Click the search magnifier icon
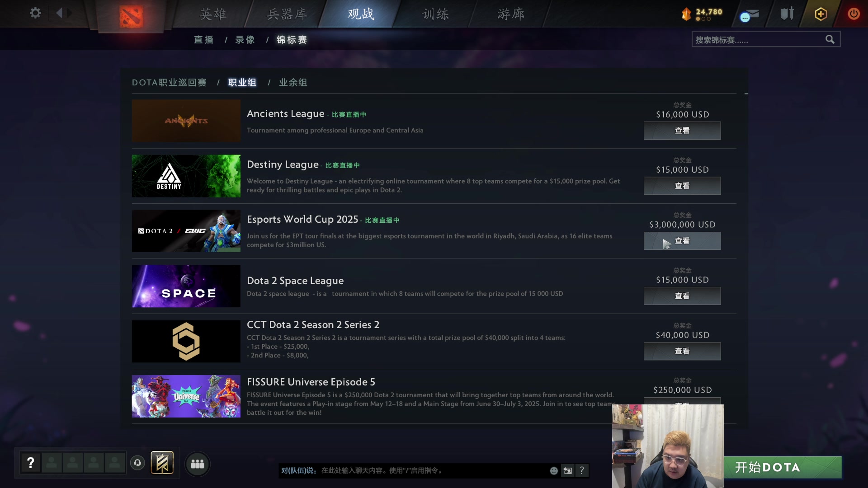 pyautogui.click(x=830, y=39)
